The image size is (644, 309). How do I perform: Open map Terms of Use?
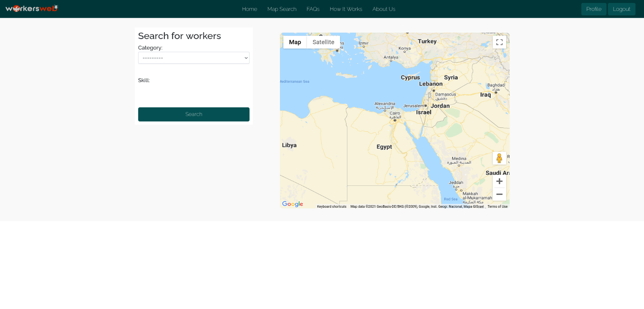point(497,206)
